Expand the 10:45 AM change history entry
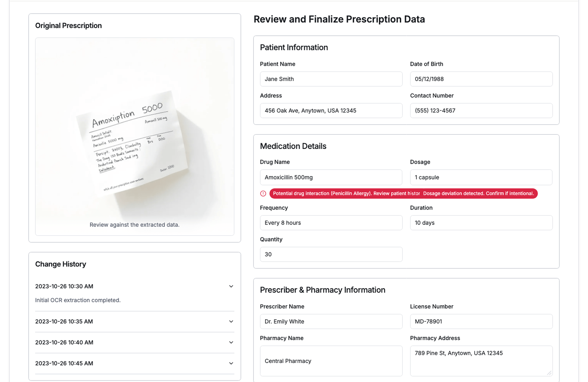This screenshot has height=382, width=588. coord(231,363)
